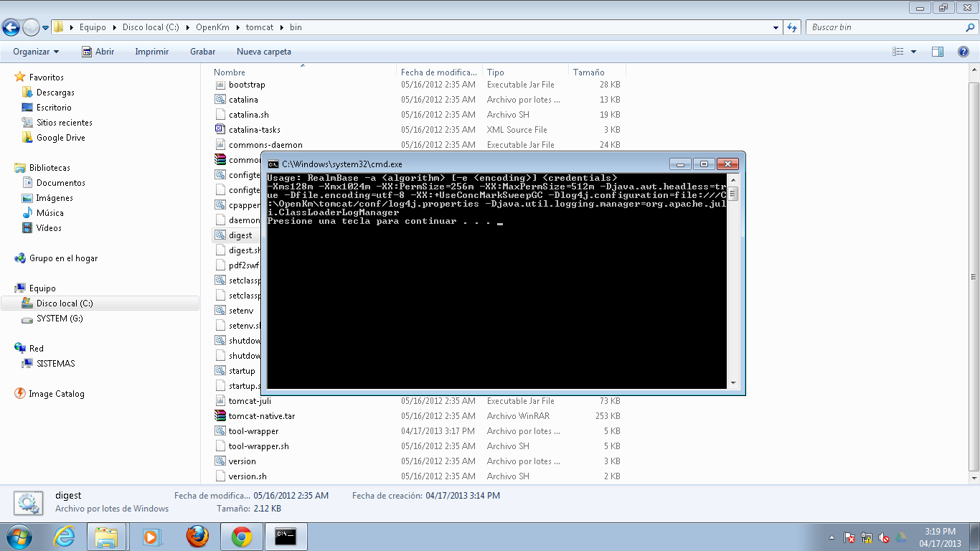The height and width of the screenshot is (551, 980).
Task: Click the Windows Start orb
Action: [17, 536]
